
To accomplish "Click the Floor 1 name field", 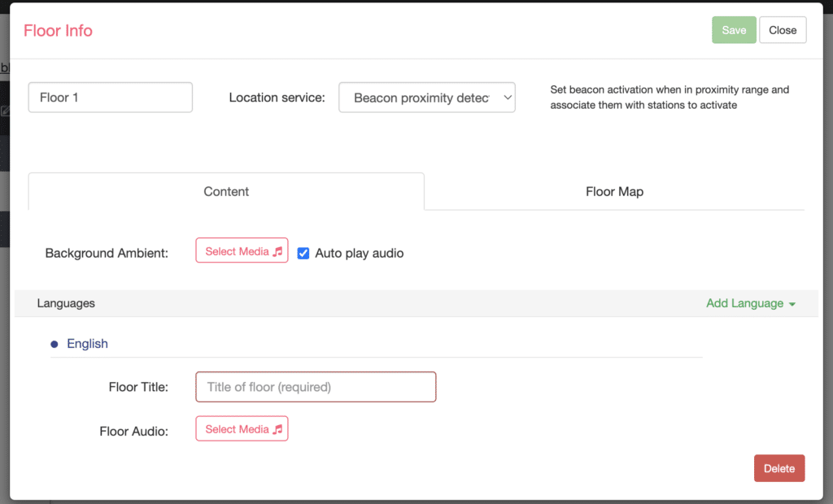I will (x=110, y=97).
